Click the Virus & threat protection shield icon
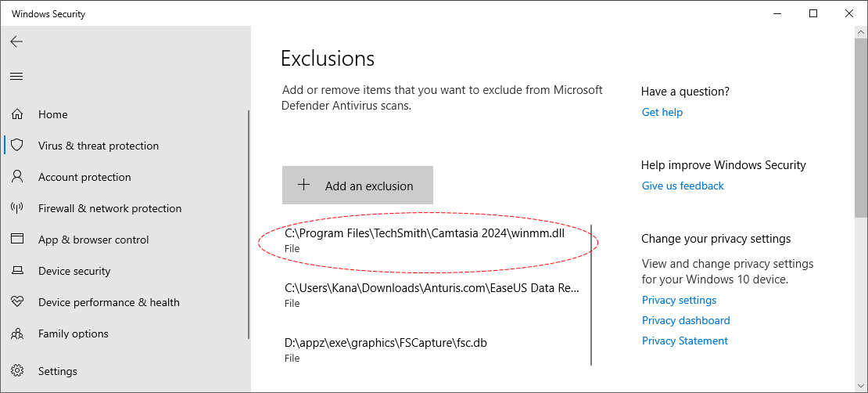868x393 pixels. (17, 146)
